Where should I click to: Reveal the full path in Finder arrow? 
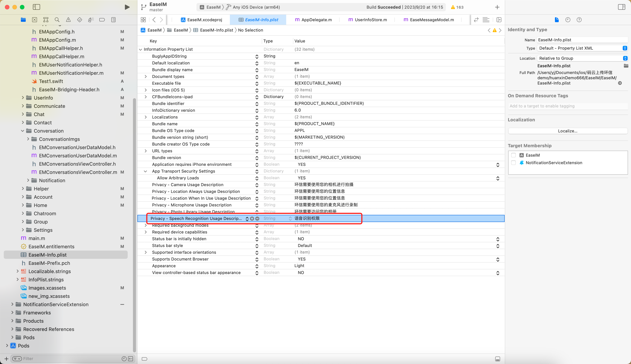click(x=620, y=83)
